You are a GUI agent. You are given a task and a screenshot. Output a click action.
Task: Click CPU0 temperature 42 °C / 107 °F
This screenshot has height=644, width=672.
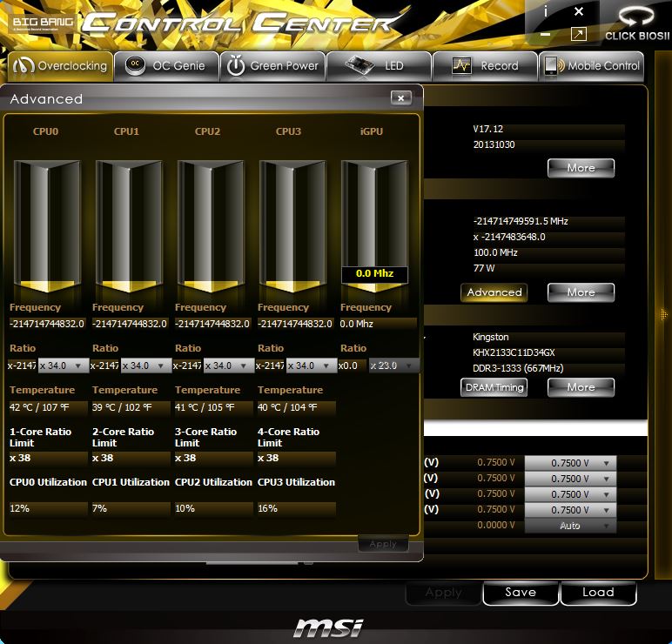coord(48,407)
